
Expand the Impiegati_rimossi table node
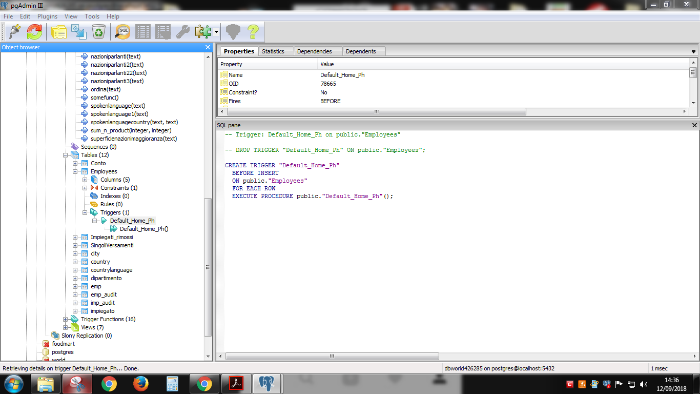[x=75, y=237]
